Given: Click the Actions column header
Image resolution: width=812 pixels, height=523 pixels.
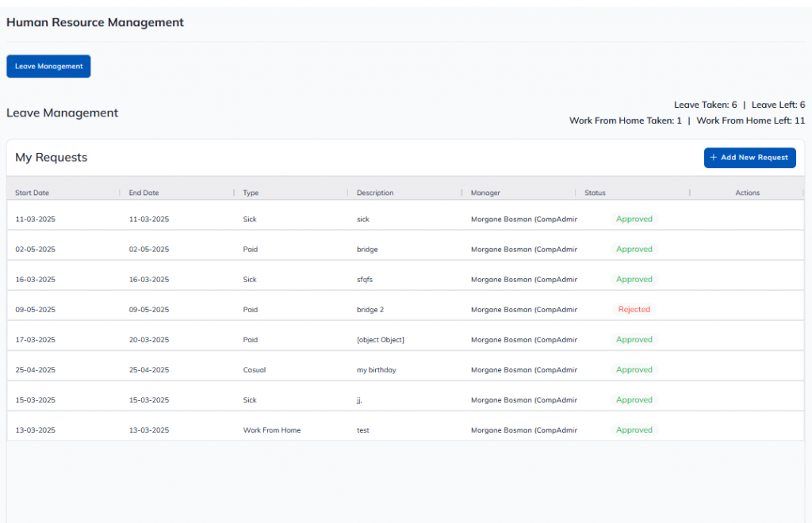Looking at the screenshot, I should coord(747,193).
